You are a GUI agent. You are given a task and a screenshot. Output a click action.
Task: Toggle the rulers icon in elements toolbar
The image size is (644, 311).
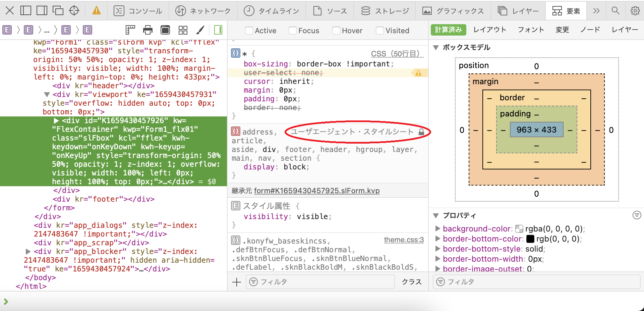click(130, 30)
